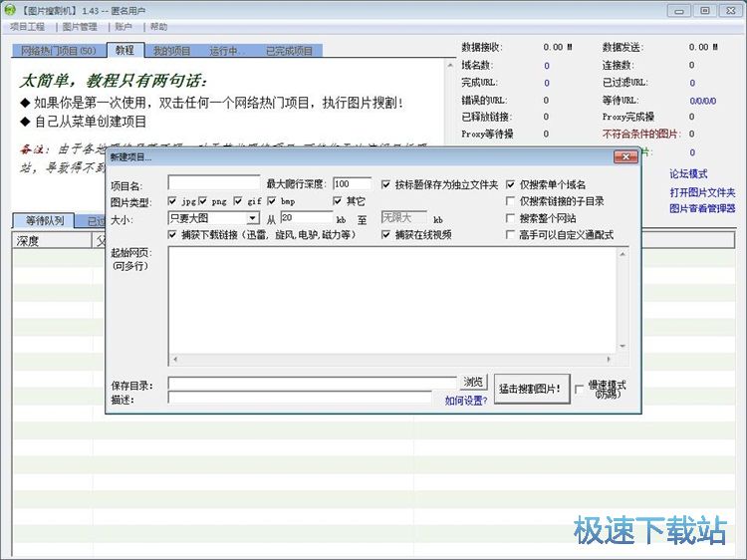This screenshot has height=560, width=747.
Task: Enable 仅搜索链接的子目录 checkbox
Action: (x=510, y=201)
